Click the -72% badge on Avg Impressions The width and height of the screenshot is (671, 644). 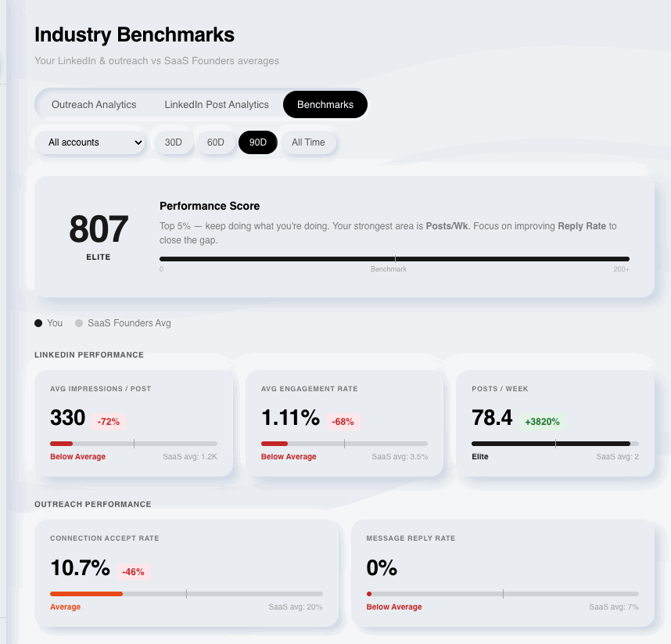coord(109,421)
